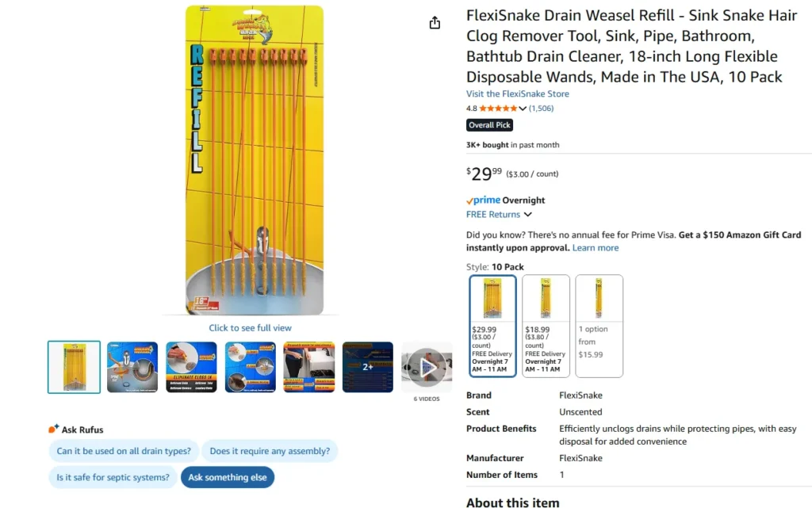Viewport: 812px width, 508px height.
Task: Select the $15.99 single-wand style option
Action: (599, 325)
